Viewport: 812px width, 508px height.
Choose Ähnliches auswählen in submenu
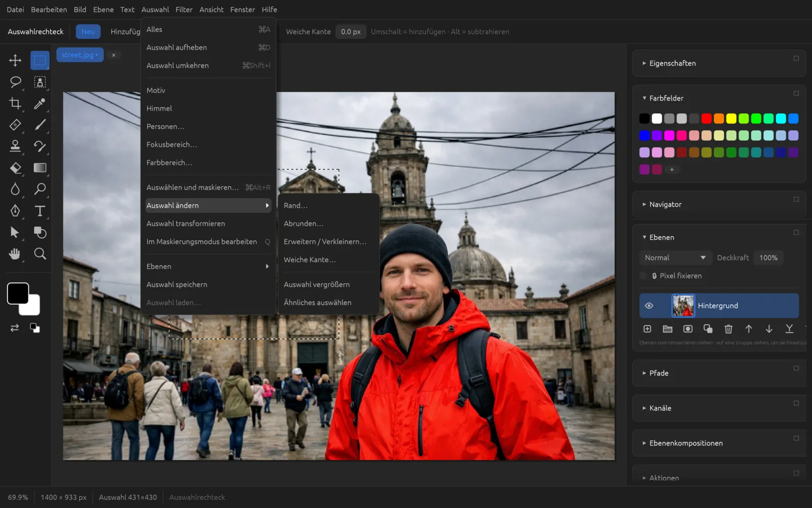point(328,303)
